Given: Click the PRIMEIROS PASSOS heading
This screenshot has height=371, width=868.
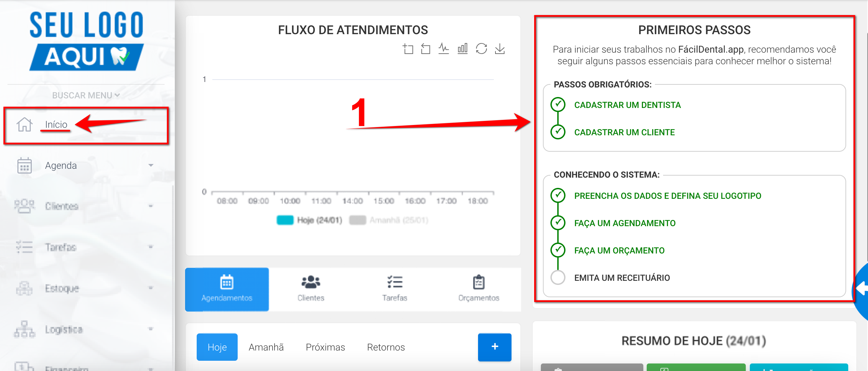Looking at the screenshot, I should tap(695, 30).
